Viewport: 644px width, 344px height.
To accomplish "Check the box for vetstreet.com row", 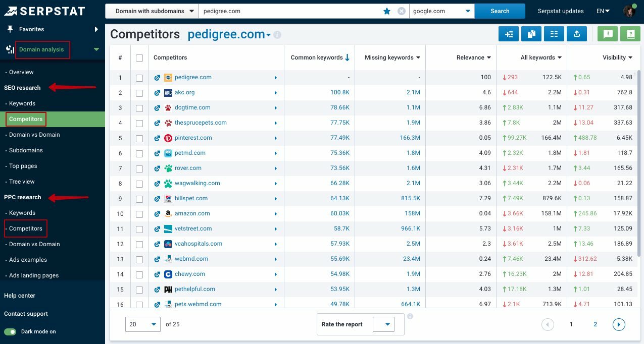I will 139,229.
